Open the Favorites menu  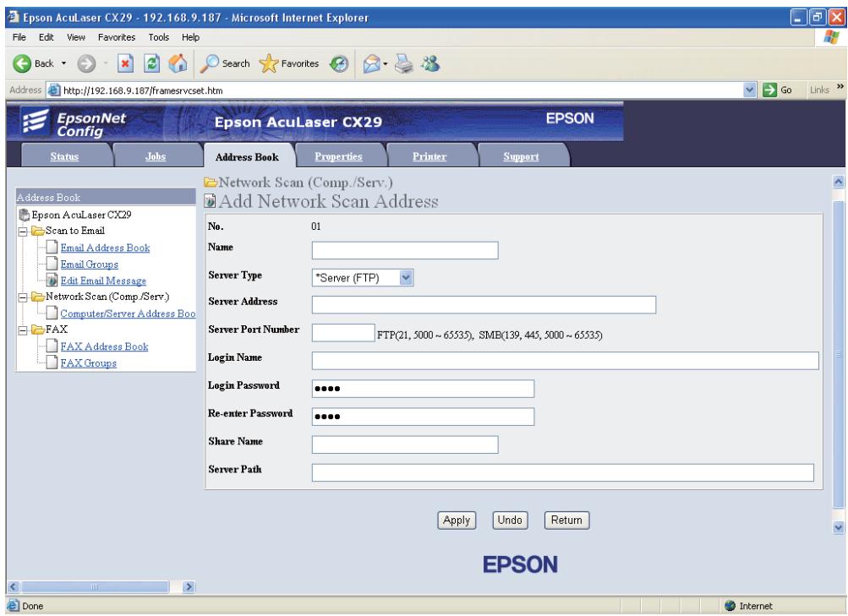click(117, 37)
